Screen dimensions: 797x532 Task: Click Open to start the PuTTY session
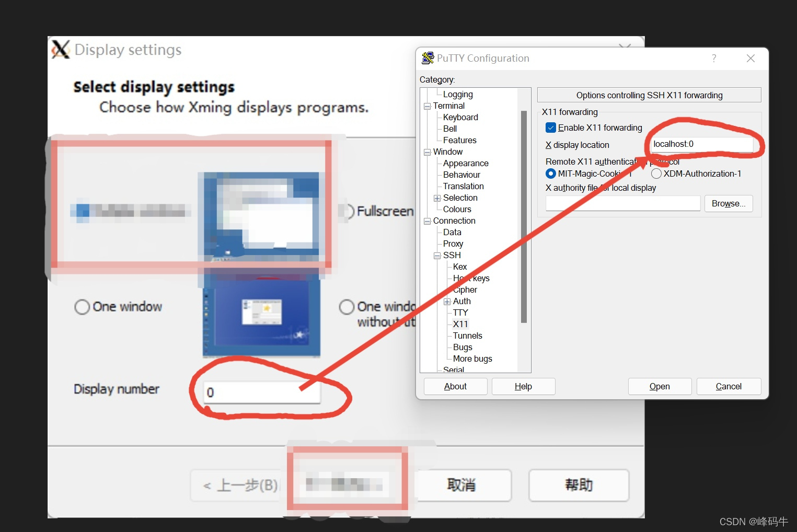(x=660, y=387)
